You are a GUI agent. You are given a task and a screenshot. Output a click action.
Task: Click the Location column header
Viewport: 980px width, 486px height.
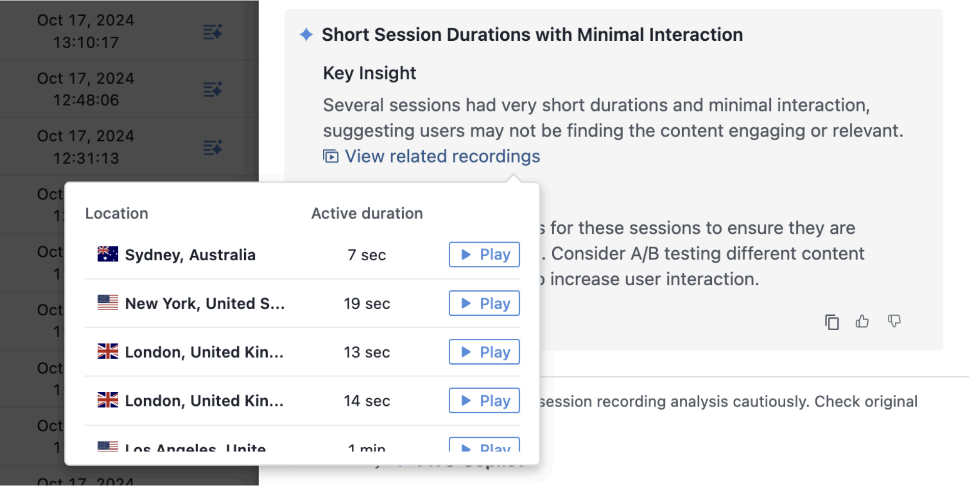117,213
